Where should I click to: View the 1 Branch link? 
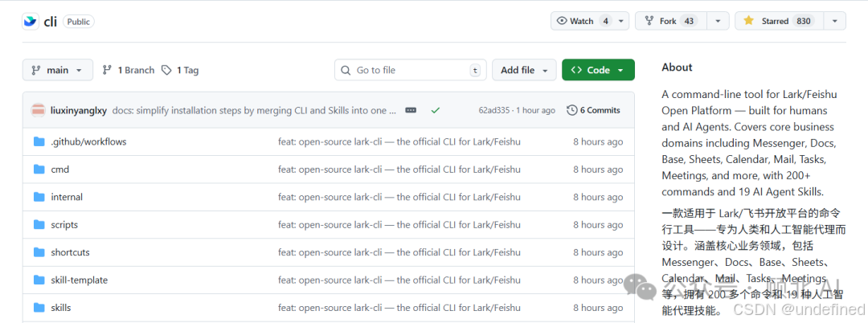pos(129,70)
